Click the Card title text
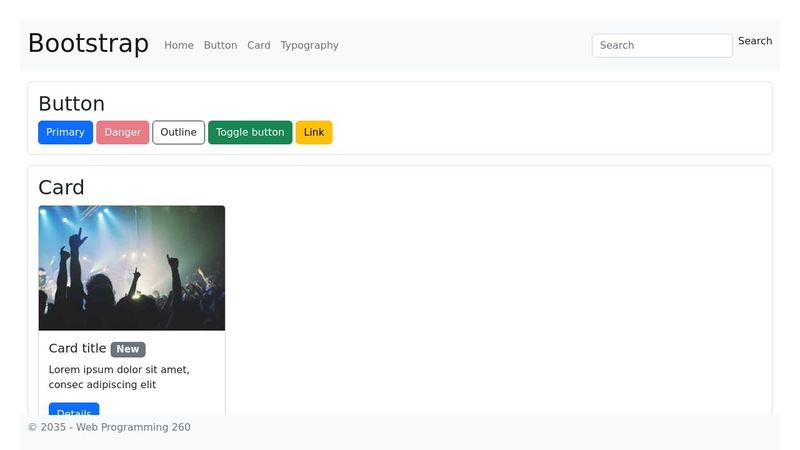The height and width of the screenshot is (450, 800). (x=77, y=348)
